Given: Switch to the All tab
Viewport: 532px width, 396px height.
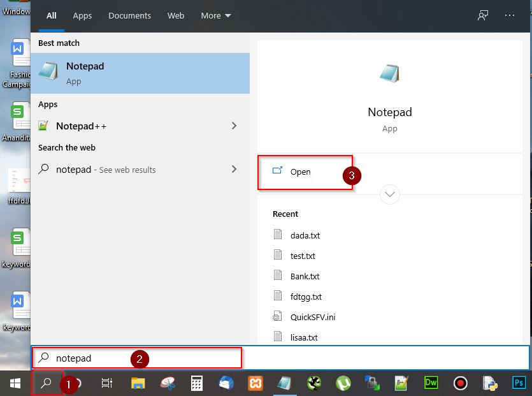Looking at the screenshot, I should 52,15.
